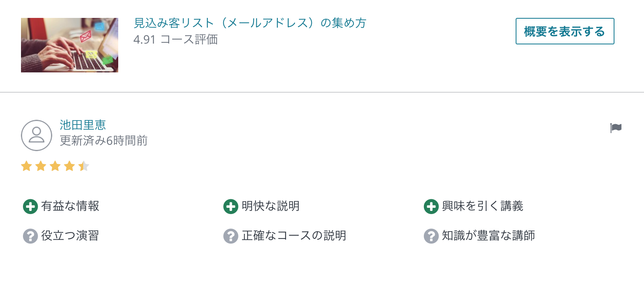The height and width of the screenshot is (281, 644).
Task: Select the 知識が豊富な講師 label
Action: point(488,235)
